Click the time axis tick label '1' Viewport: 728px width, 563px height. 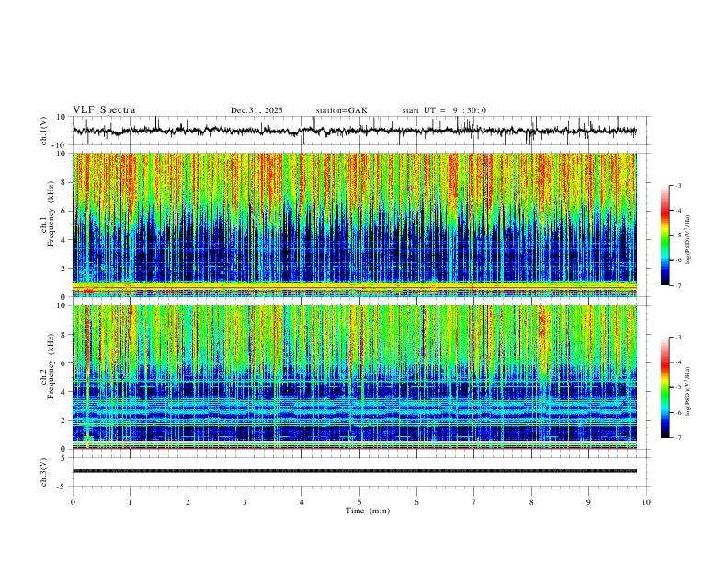130,502
